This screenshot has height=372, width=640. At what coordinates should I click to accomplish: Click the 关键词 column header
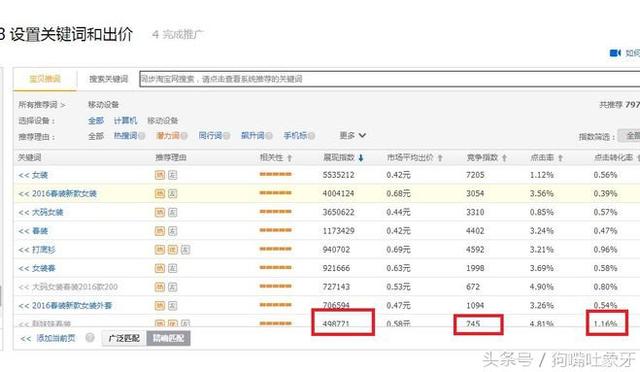coord(29,158)
